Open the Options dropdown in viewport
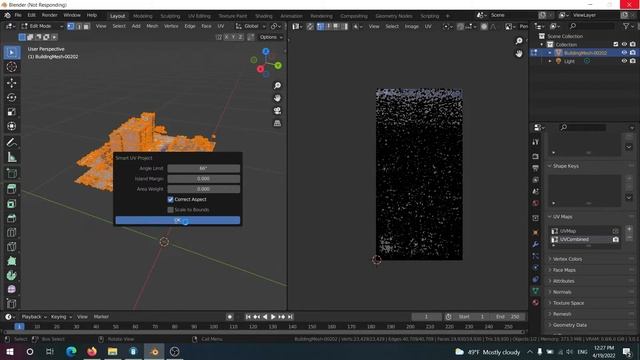Viewport: 640px width, 360px height. pos(271,37)
